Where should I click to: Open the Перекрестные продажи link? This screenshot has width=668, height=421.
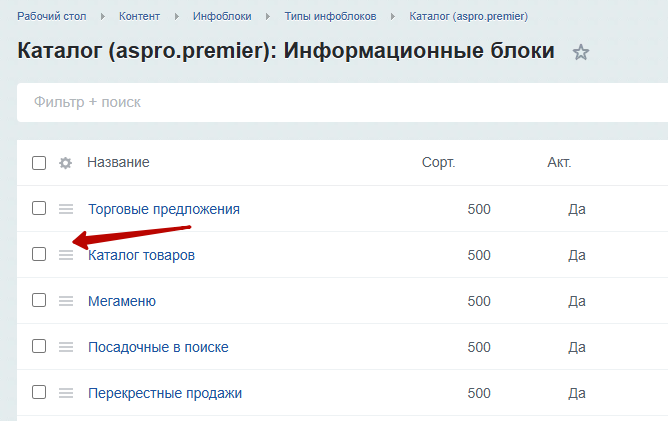click(165, 393)
